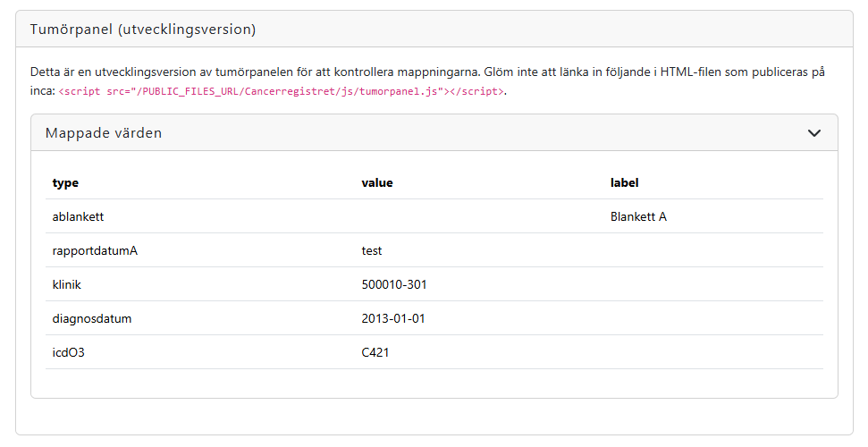Select the ablankett row type cell
The height and width of the screenshot is (447, 868).
click(80, 217)
